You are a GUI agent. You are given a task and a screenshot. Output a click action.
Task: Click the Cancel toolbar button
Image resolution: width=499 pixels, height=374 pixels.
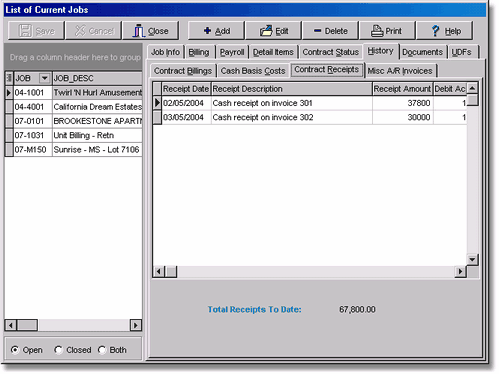94,31
